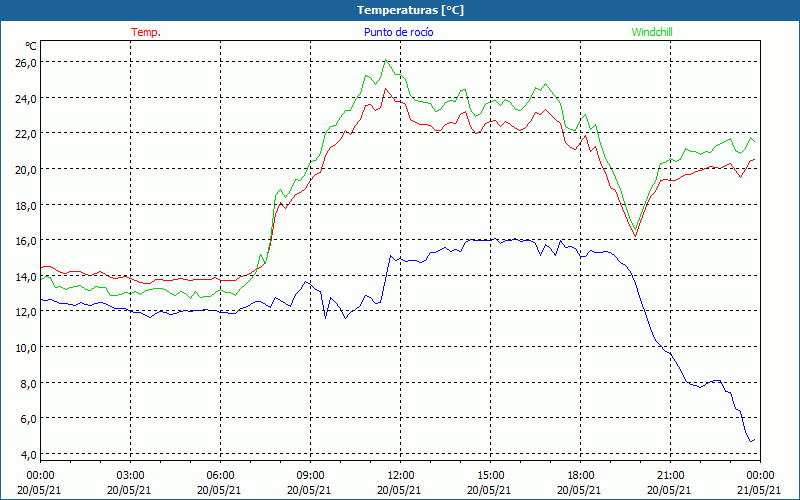The width and height of the screenshot is (800, 500).
Task: Click the 20,0 y-axis value
Action: [26, 169]
